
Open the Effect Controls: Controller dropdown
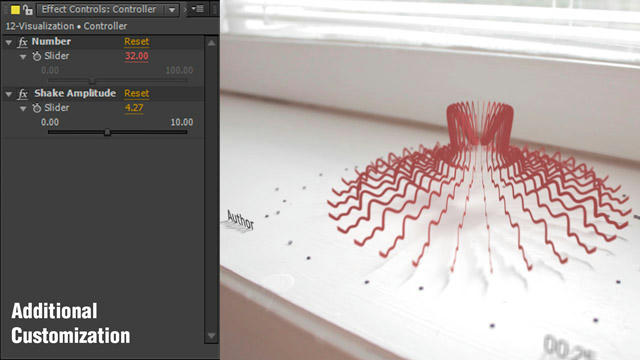(172, 9)
